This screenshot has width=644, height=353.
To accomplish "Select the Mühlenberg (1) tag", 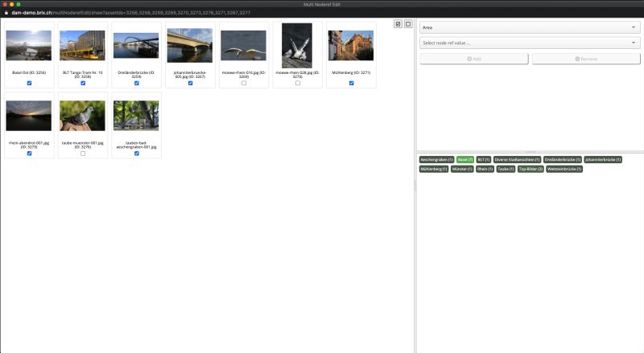I will pyautogui.click(x=434, y=169).
